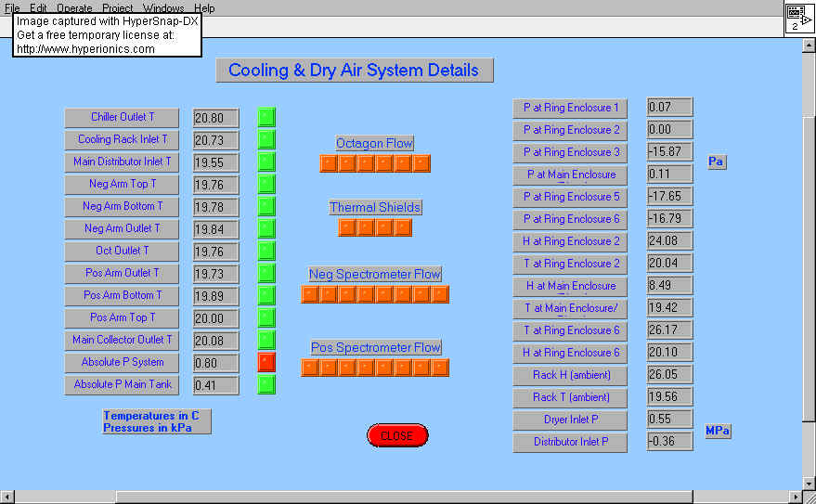The image size is (816, 504).
Task: Click P at Ring Enclosure 3 value -15.87
Action: click(x=669, y=151)
